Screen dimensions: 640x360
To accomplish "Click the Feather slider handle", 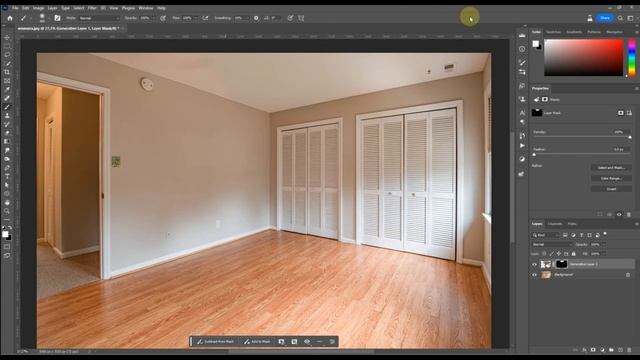I will tap(534, 155).
